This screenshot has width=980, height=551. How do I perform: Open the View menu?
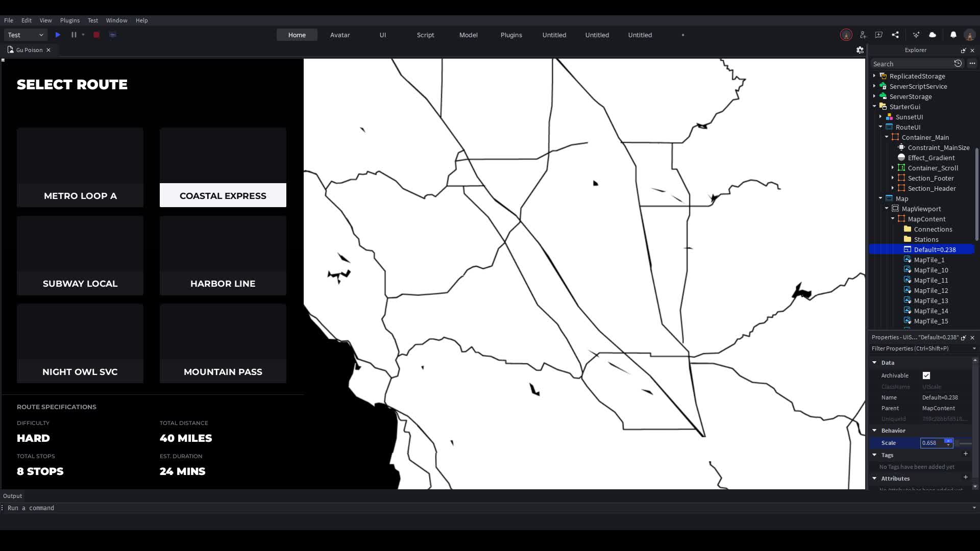pos(45,20)
